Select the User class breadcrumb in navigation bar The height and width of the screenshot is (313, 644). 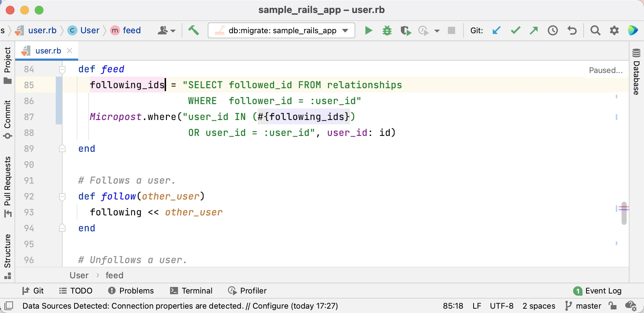coord(84,30)
